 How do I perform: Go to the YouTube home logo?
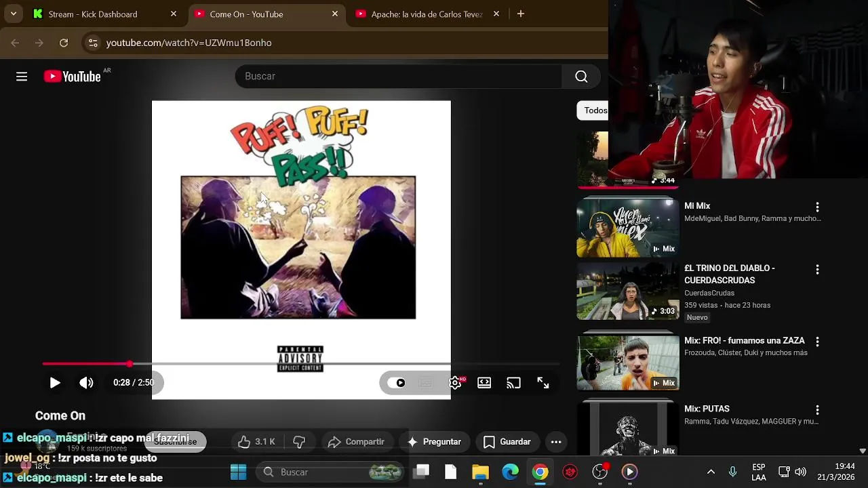pyautogui.click(x=72, y=77)
